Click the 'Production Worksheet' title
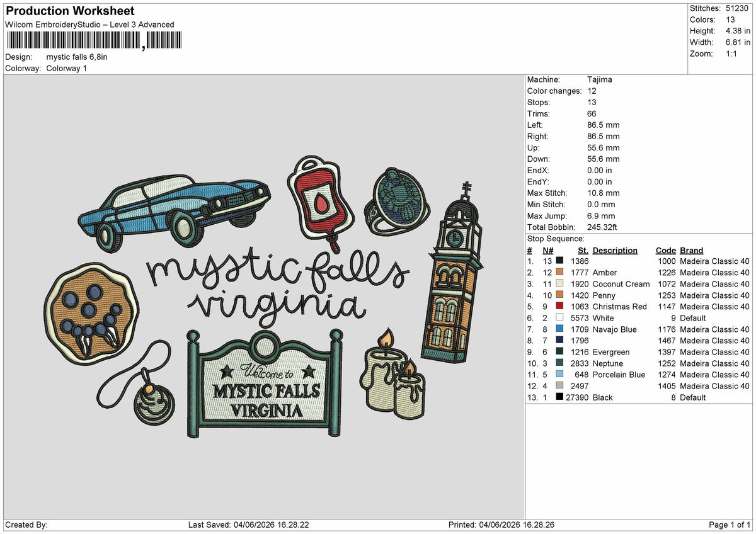Screen dimensions: 756x534 [70, 11]
